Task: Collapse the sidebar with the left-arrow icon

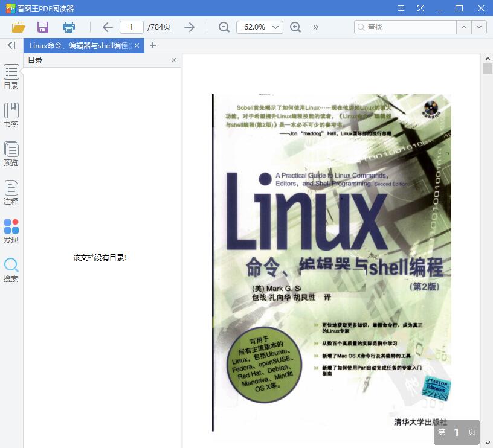Action: (x=11, y=45)
